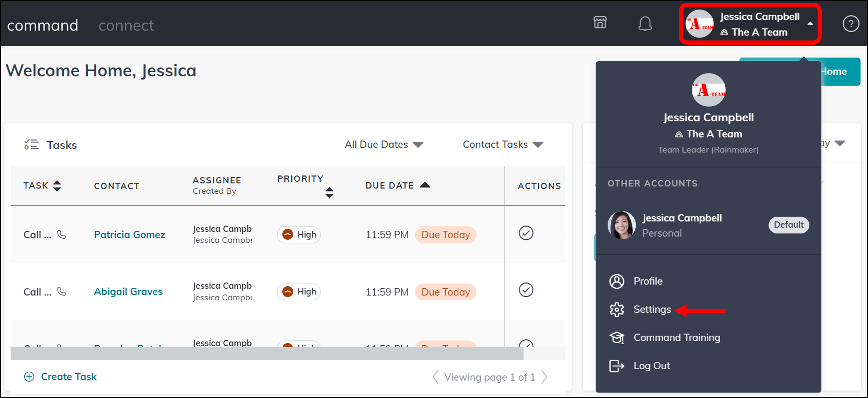Open Patricia Gomez contact
868x398 pixels.
point(129,235)
